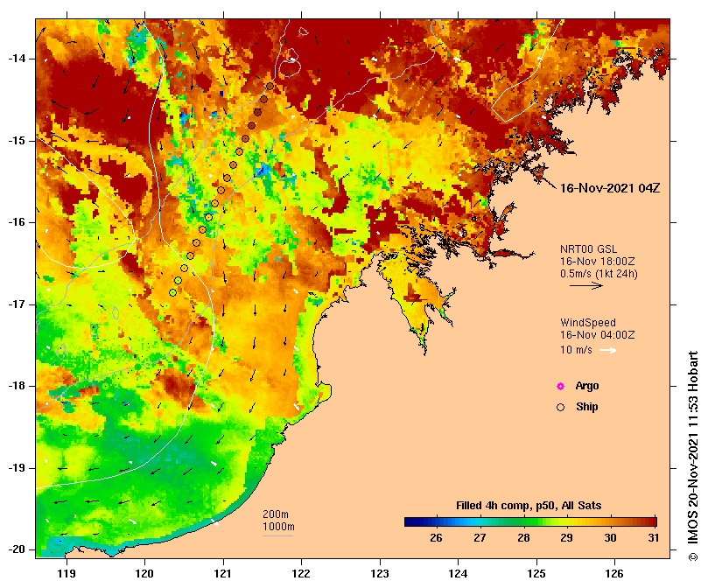Click the latitude axis label -20
Viewport: 708px width, 588px height.
coord(17,550)
